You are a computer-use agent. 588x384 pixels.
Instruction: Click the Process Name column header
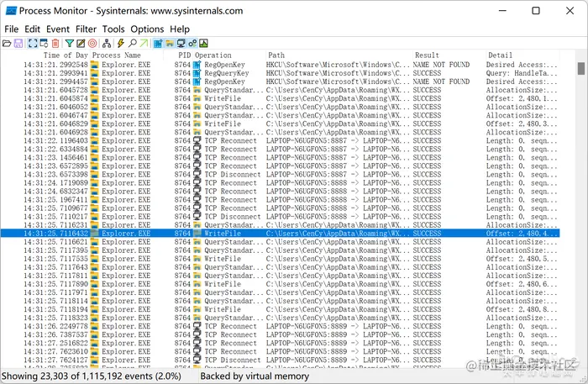pos(116,55)
